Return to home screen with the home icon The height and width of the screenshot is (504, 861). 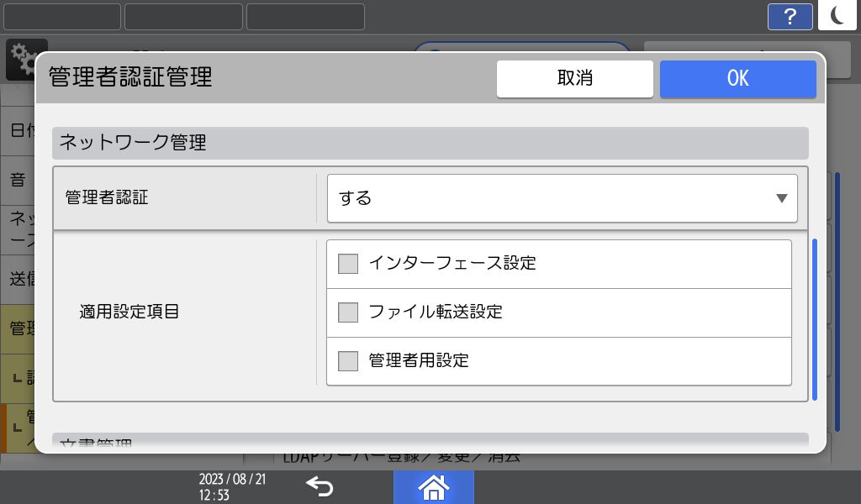[434, 486]
